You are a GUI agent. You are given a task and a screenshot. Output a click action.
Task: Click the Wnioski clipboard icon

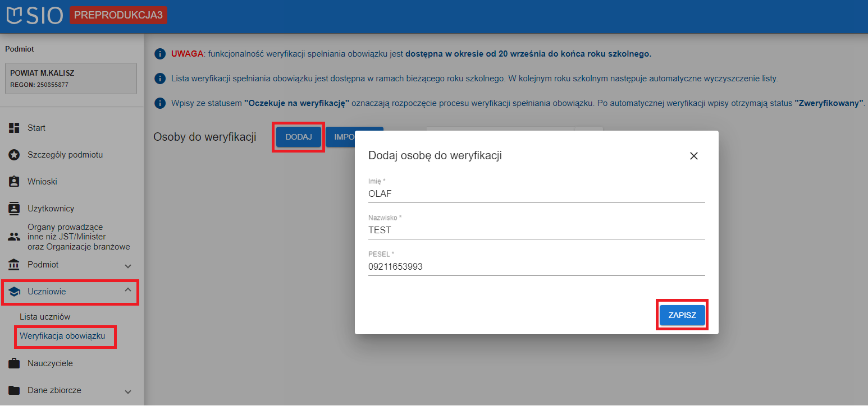tap(14, 182)
